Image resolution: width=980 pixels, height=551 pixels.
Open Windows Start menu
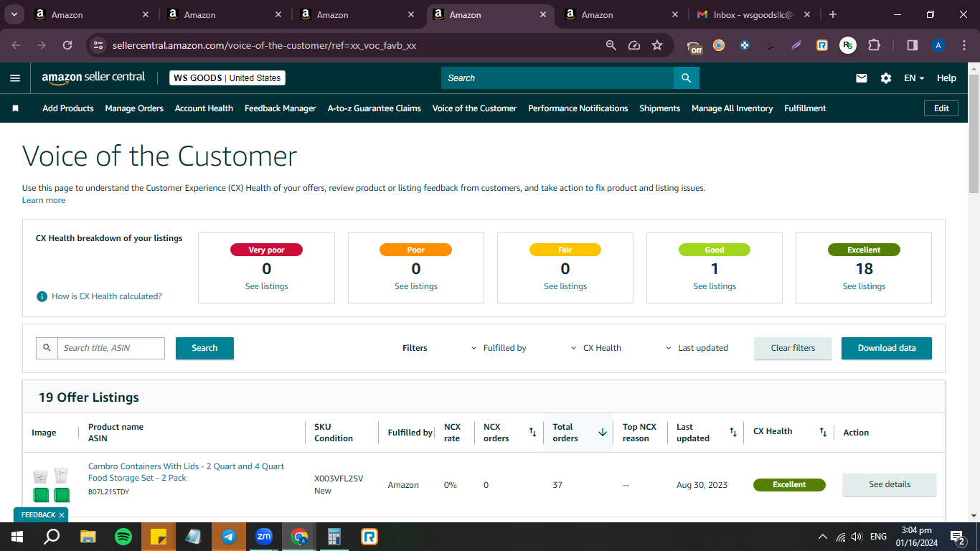click(17, 536)
